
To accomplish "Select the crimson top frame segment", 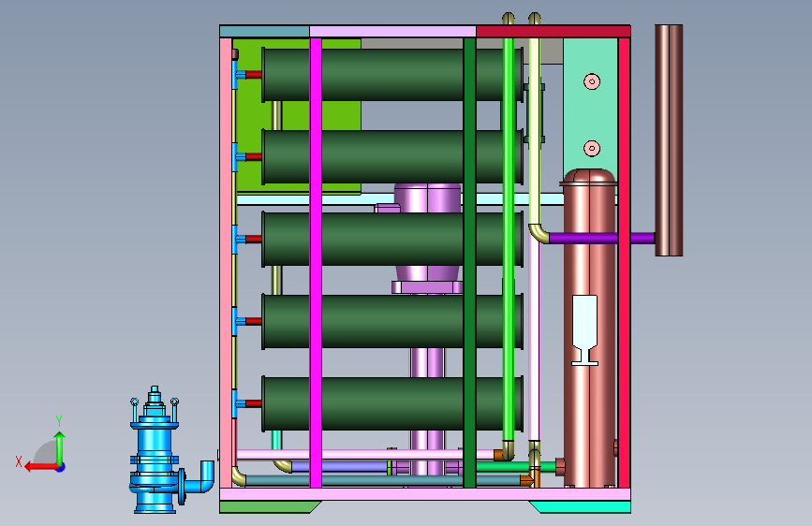I will (554, 31).
